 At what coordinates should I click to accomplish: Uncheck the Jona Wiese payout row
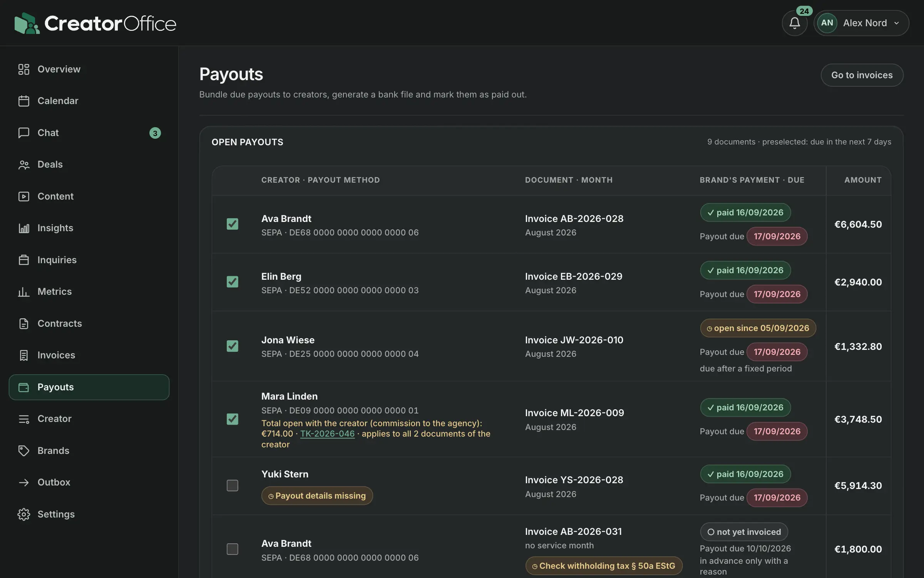[x=233, y=346]
